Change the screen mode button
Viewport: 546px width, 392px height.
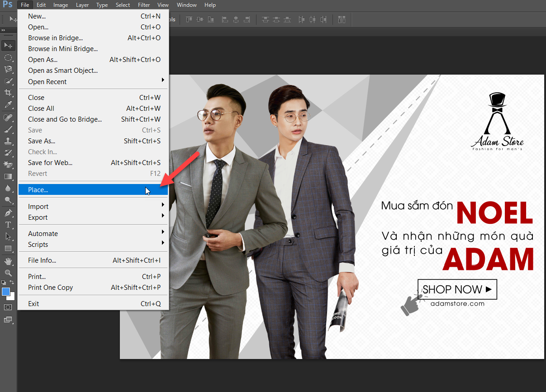click(x=8, y=320)
